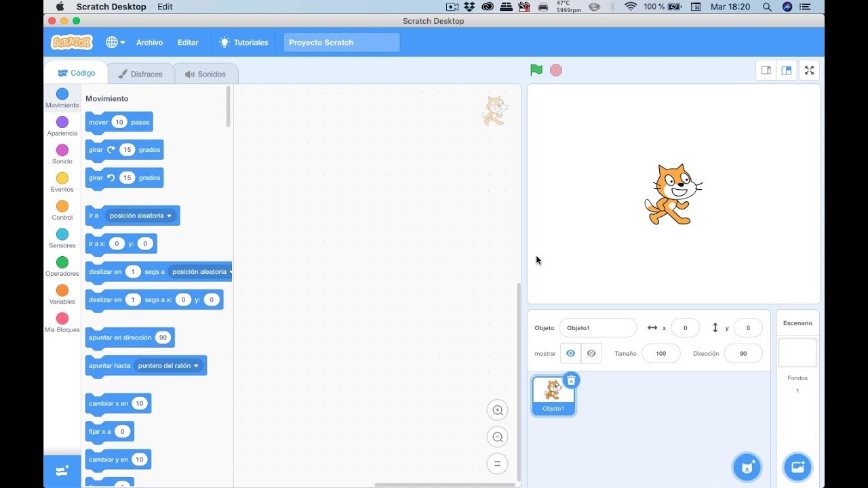868x488 pixels.
Task: Click the Scratch logo
Action: click(x=72, y=42)
